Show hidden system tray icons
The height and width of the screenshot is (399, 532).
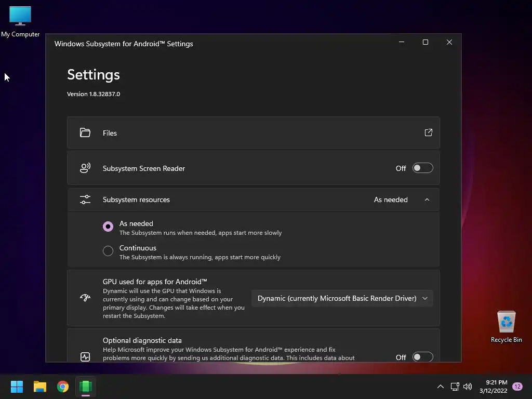(x=441, y=387)
